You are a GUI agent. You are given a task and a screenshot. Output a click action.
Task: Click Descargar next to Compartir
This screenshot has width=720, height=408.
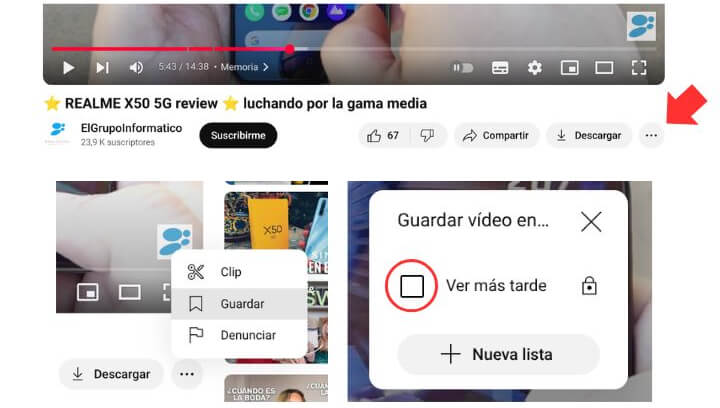click(589, 135)
